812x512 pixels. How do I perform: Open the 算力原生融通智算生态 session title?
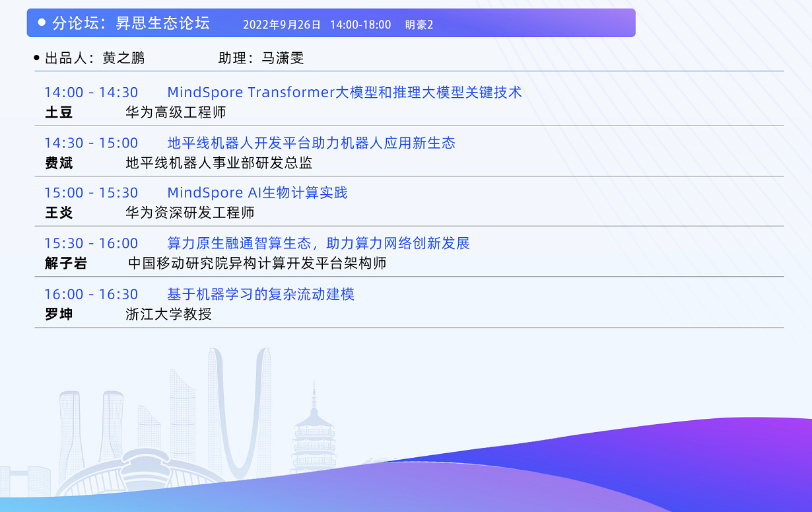pyautogui.click(x=319, y=244)
